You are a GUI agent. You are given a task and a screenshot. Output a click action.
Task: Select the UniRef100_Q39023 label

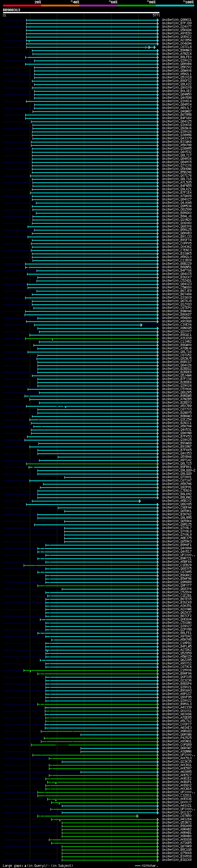[176, 61]
